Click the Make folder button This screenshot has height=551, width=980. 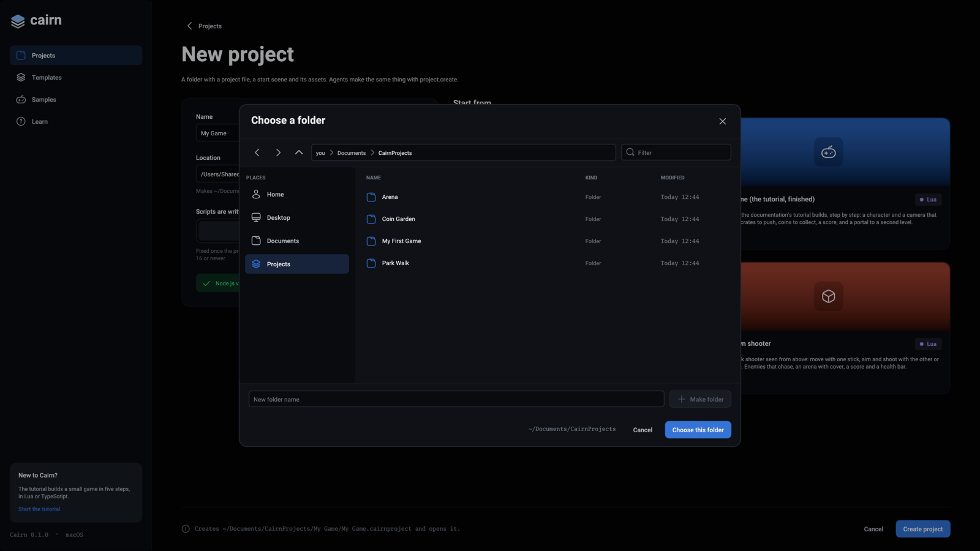click(700, 399)
